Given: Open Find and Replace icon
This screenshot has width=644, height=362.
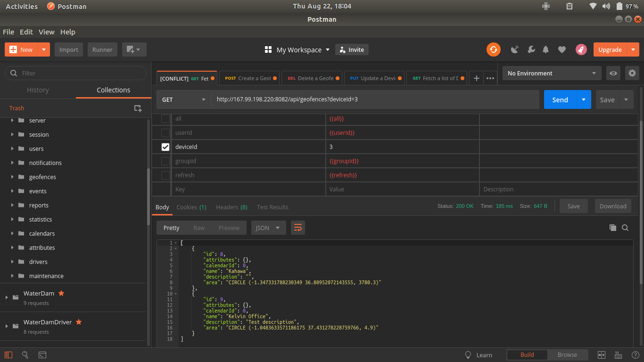Looking at the screenshot, I should click(x=25, y=355).
